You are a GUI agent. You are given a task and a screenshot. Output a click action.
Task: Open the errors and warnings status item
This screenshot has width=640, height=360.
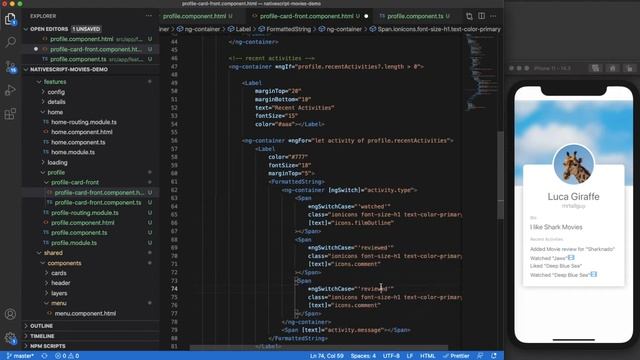67,356
